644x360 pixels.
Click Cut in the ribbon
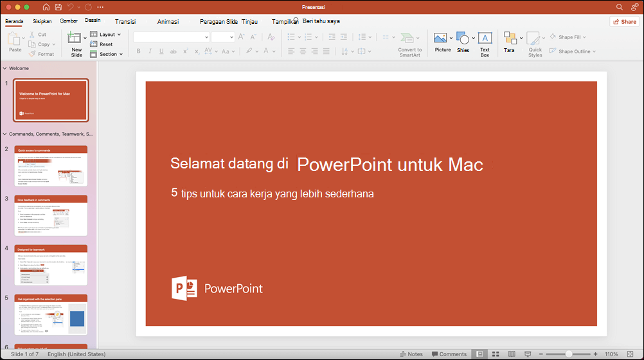38,35
